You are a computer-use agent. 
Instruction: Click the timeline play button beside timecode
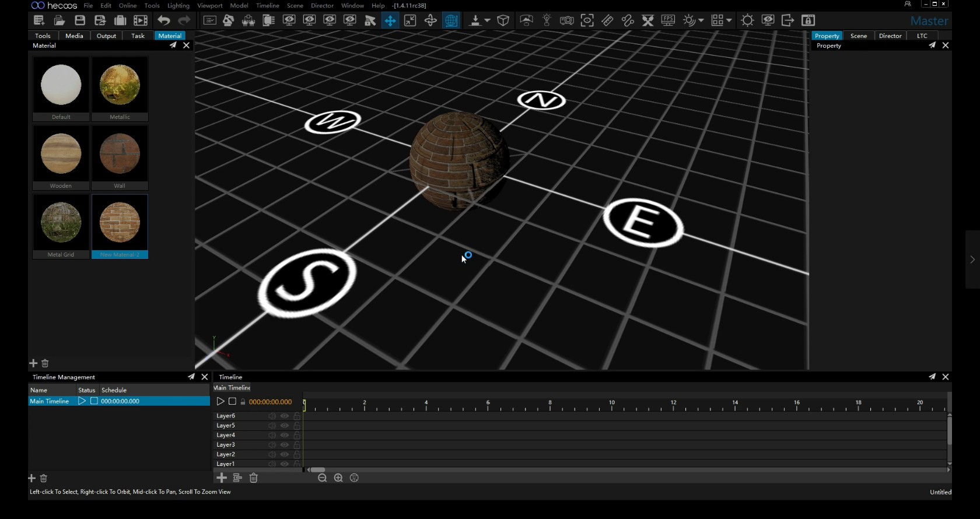pyautogui.click(x=220, y=402)
